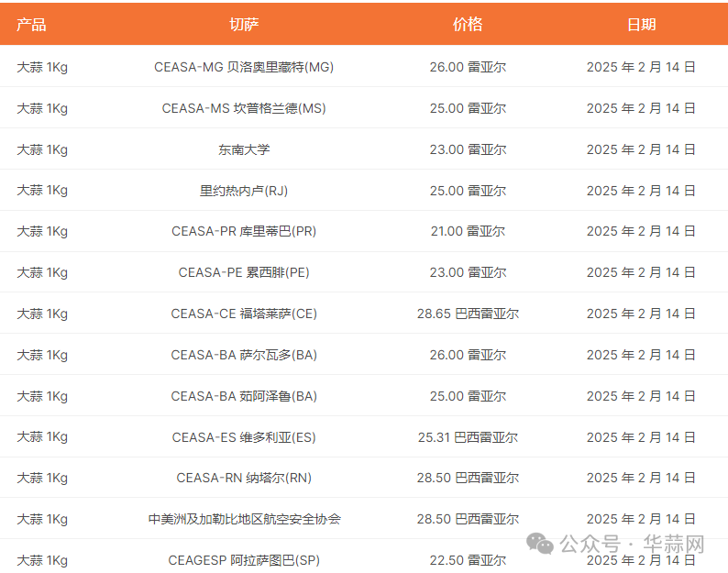
Task: Click the 日期 column header
Action: 641,25
